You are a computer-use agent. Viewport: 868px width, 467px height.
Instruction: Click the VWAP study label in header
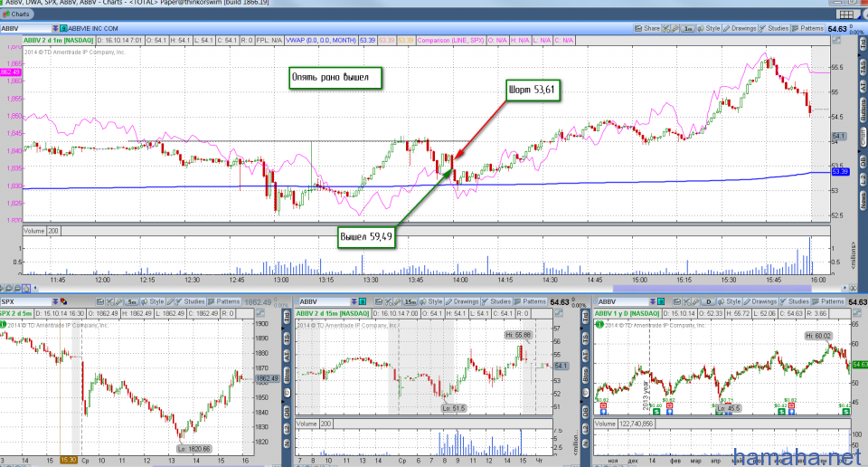pyautogui.click(x=321, y=41)
